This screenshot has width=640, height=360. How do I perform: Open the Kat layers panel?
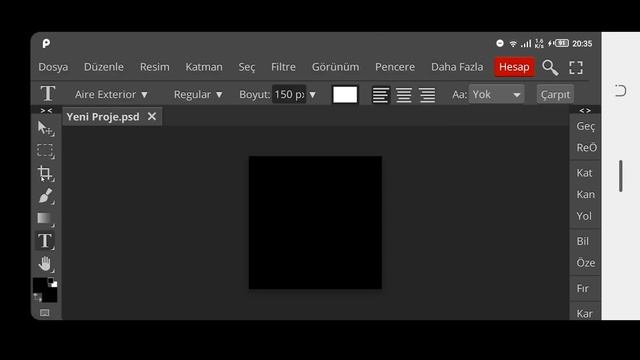[x=585, y=173]
